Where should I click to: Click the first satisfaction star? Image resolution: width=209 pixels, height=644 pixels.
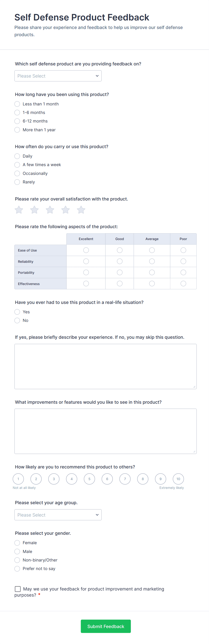click(x=19, y=210)
